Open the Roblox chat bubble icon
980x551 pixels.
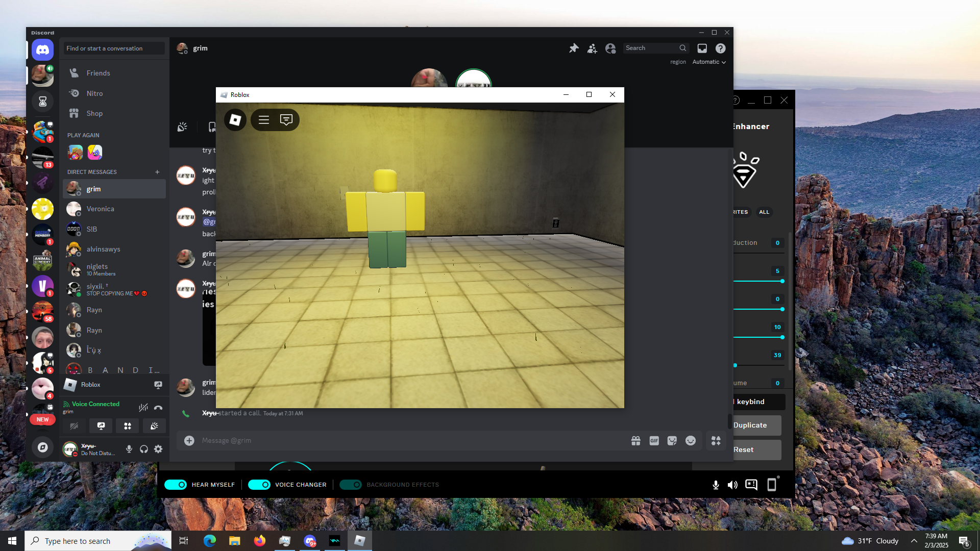286,120
